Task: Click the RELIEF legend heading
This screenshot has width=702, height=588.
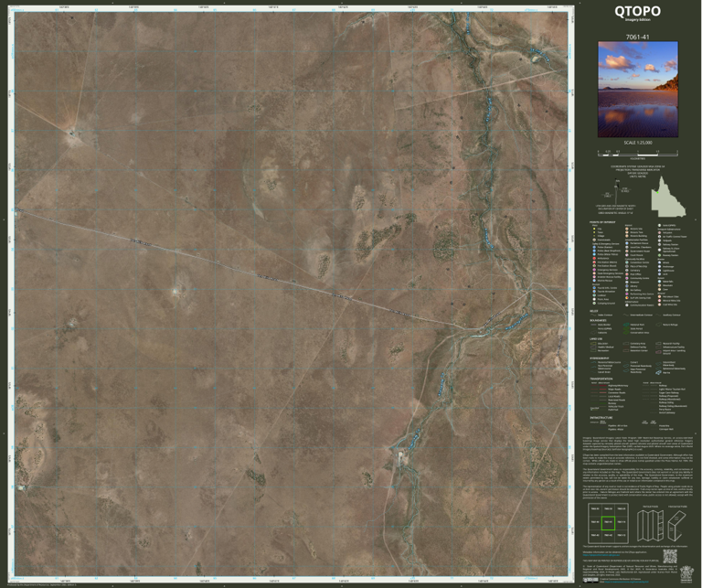Action: [x=593, y=311]
